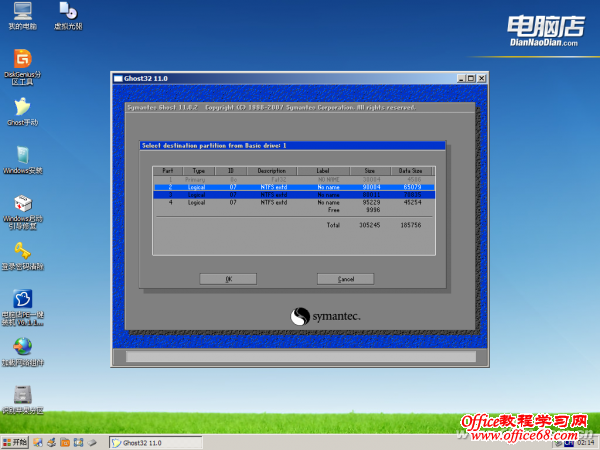Click the Description column header
The image size is (600, 450).
(x=272, y=171)
